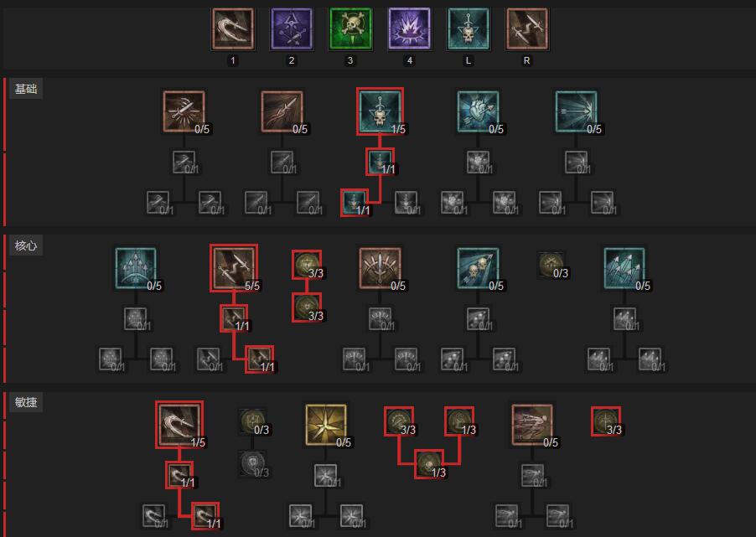Open the 核心 section label
The image size is (756, 537).
pos(26,245)
